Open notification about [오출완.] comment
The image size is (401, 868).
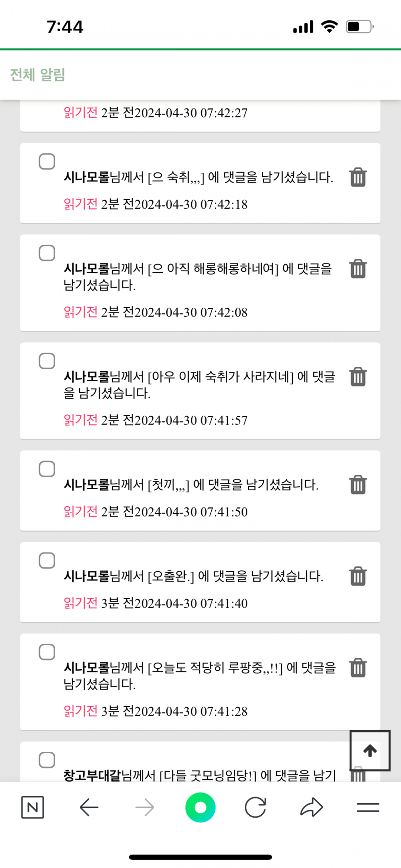point(193,576)
